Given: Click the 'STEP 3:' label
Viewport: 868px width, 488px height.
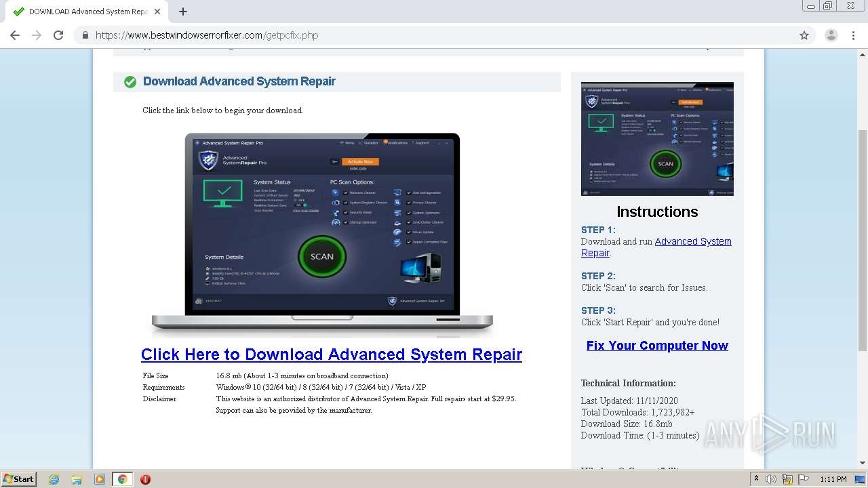Looking at the screenshot, I should pos(598,310).
